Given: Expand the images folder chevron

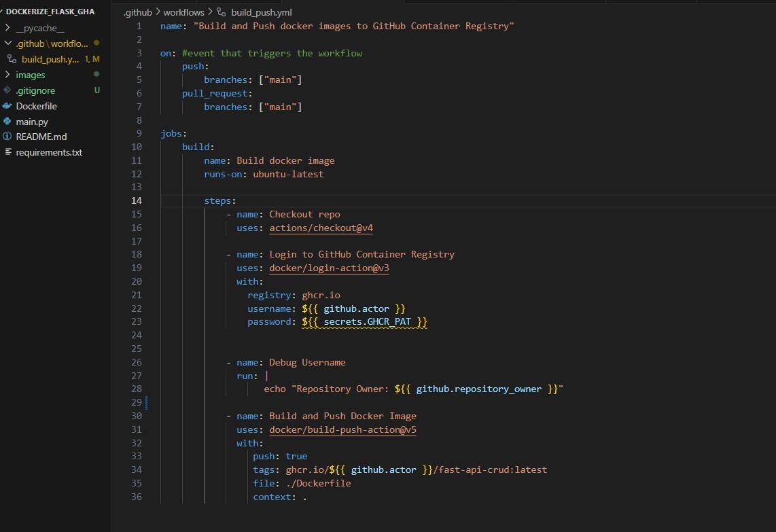Looking at the screenshot, I should pyautogui.click(x=7, y=74).
